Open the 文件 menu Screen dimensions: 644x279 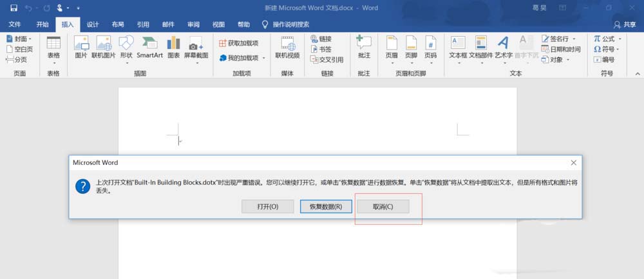(15, 24)
